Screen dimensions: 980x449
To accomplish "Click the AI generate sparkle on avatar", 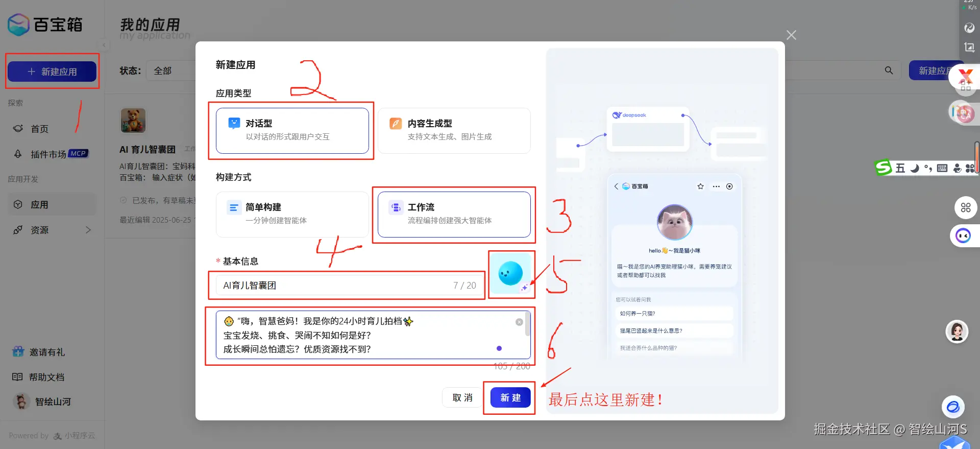I will (x=524, y=288).
